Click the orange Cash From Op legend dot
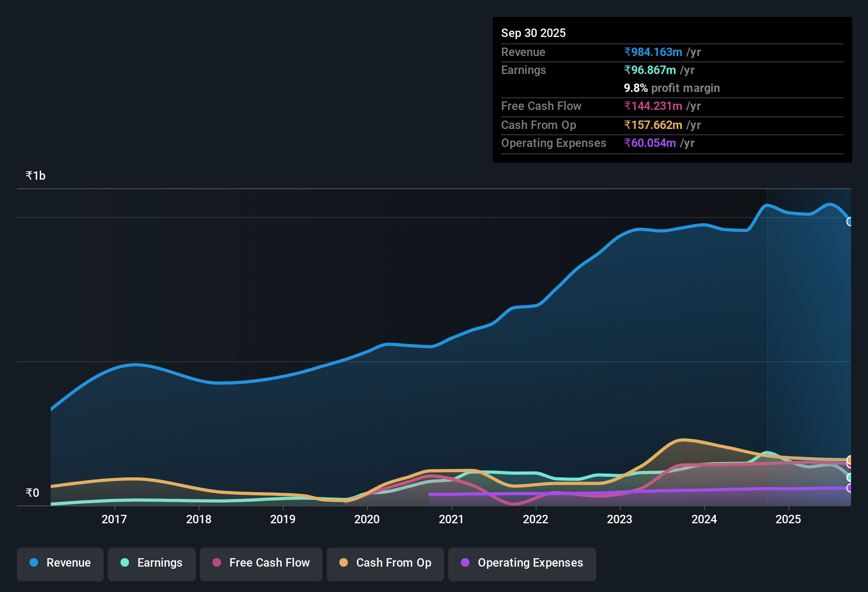Screen dimensions: 868x592 (x=344, y=563)
